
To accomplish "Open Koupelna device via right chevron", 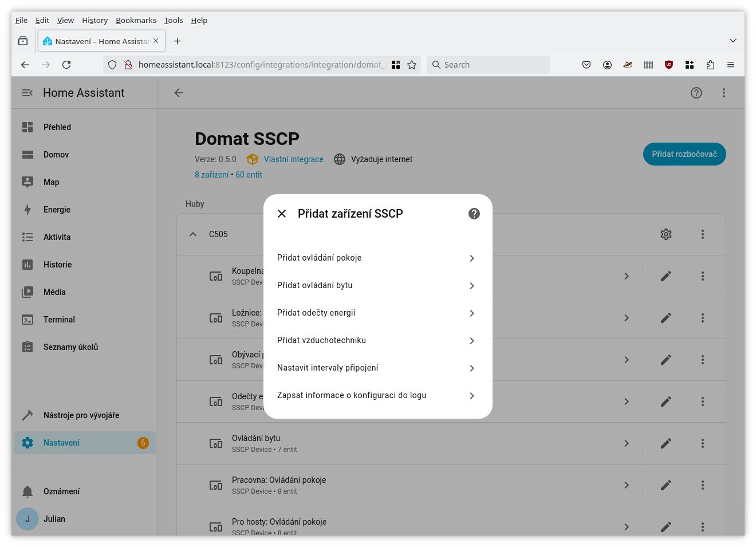I will [627, 276].
